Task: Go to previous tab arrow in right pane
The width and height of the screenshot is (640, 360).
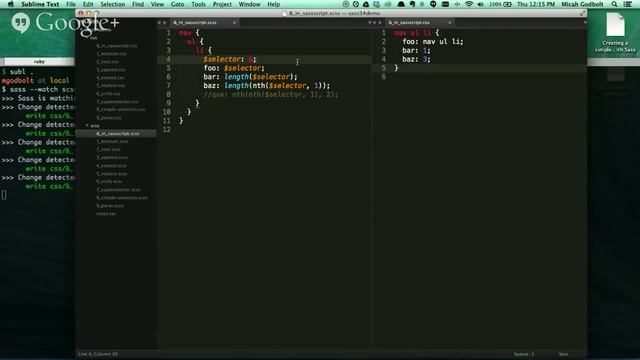Action: (x=375, y=23)
